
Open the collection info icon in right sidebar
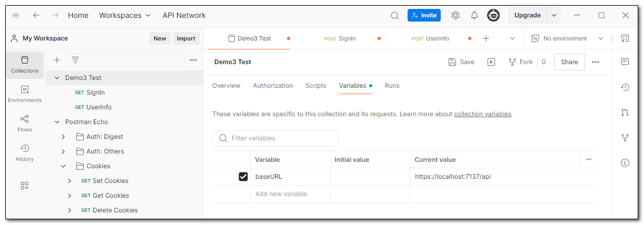pyautogui.click(x=625, y=163)
